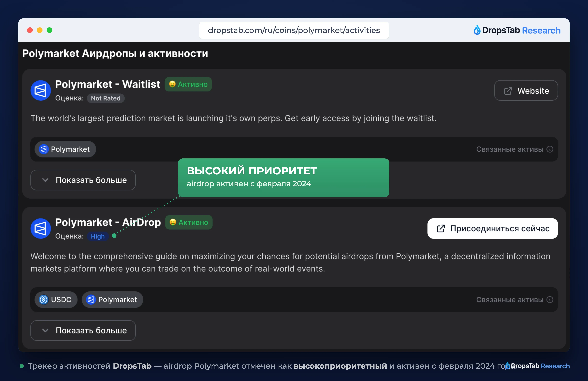Click the red close window dot

(x=30, y=30)
